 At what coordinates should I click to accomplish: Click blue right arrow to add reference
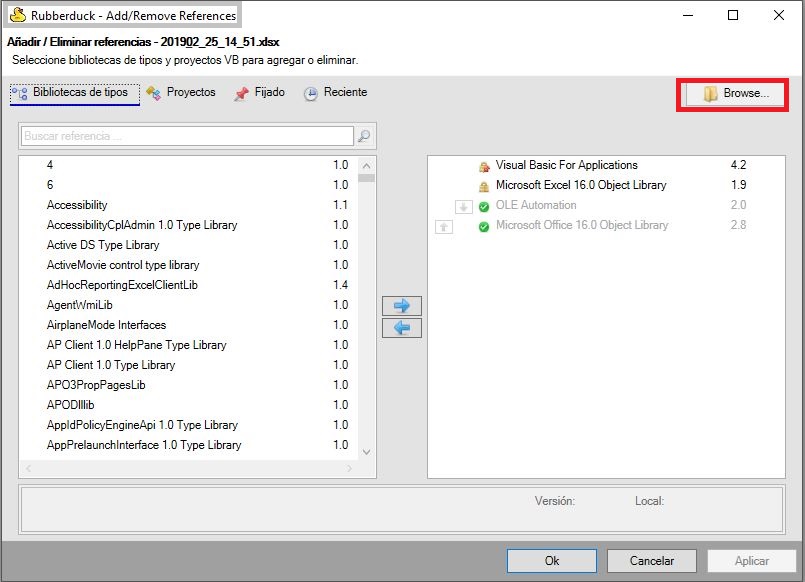click(x=401, y=306)
